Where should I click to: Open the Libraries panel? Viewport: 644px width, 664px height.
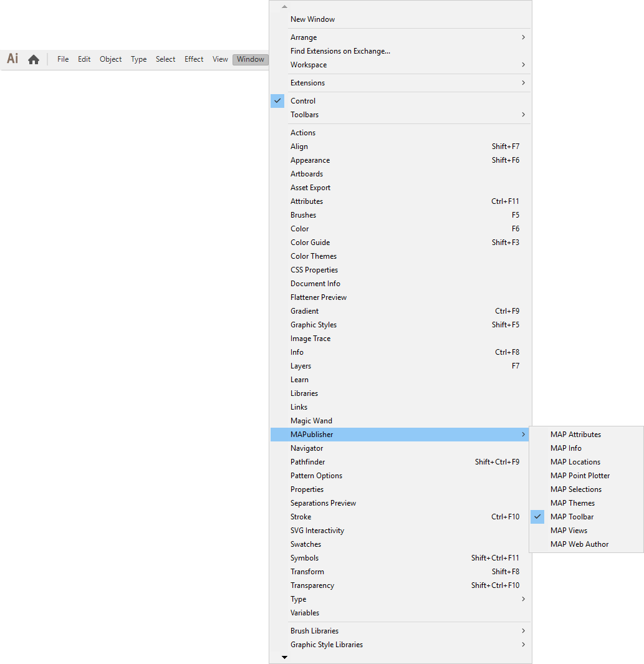400,393
